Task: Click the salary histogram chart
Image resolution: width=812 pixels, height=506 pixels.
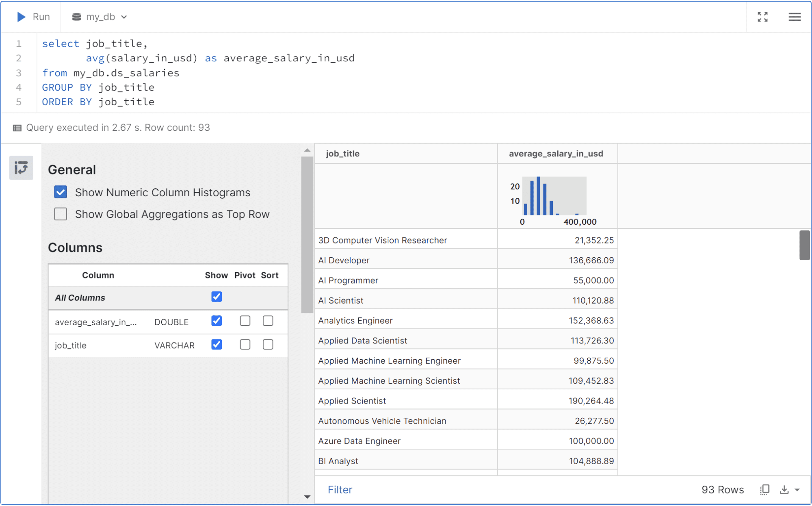Action: [554, 196]
